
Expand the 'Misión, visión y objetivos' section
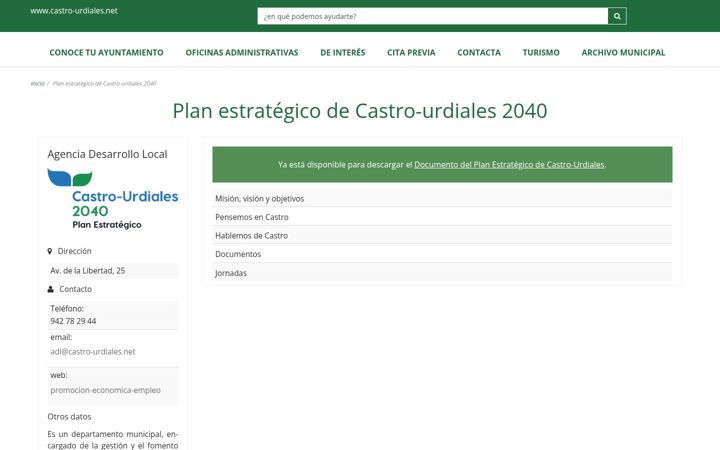pyautogui.click(x=442, y=198)
